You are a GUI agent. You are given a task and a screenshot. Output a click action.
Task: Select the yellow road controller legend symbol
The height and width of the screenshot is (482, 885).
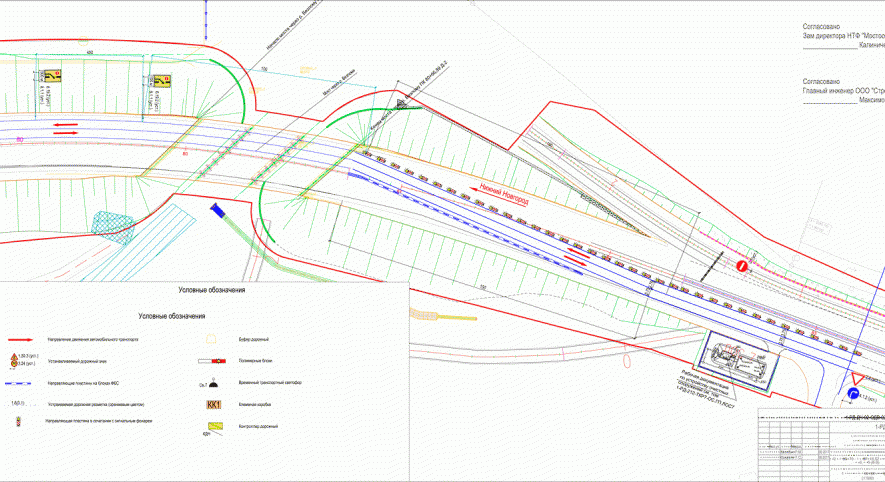(x=213, y=427)
